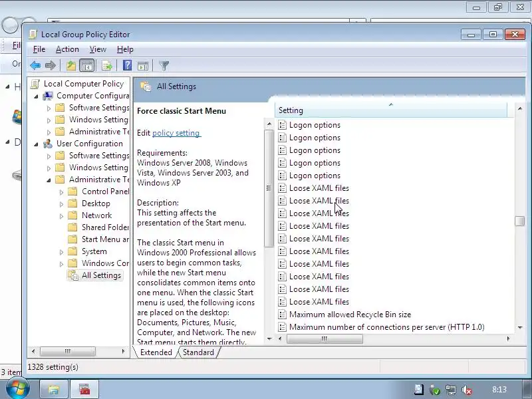Click the Forward arrow toolbar icon
The height and width of the screenshot is (399, 532).
click(x=51, y=65)
